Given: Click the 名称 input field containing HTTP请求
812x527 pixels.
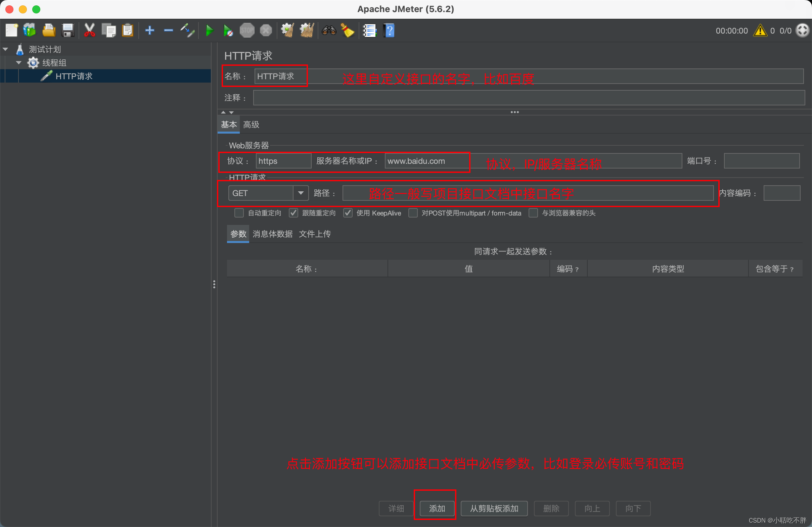Looking at the screenshot, I should (529, 76).
